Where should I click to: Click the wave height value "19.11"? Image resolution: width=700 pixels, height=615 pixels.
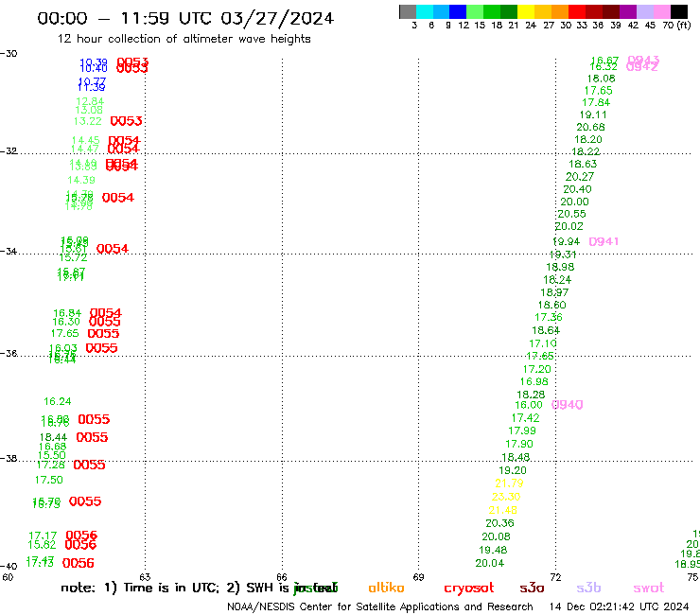click(593, 114)
